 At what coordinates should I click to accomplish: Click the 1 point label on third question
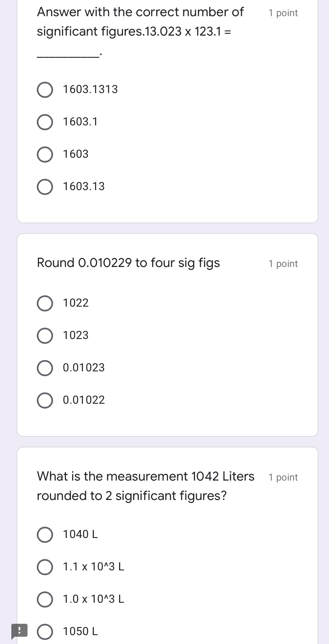[x=283, y=477]
